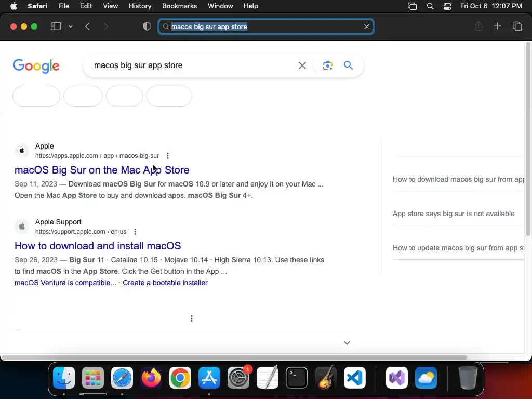Expand the collapsed section chevron
Image resolution: width=532 pixels, height=399 pixels.
pyautogui.click(x=347, y=343)
